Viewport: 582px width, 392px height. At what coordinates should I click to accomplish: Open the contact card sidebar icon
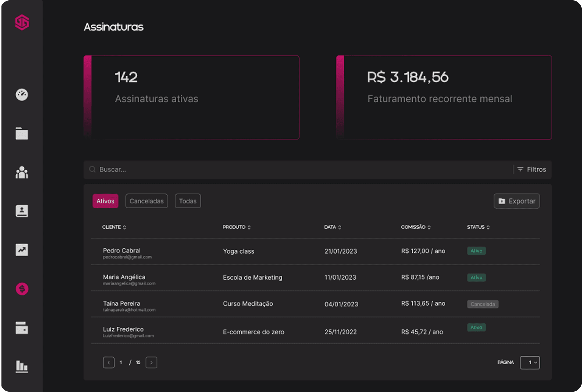(22, 211)
